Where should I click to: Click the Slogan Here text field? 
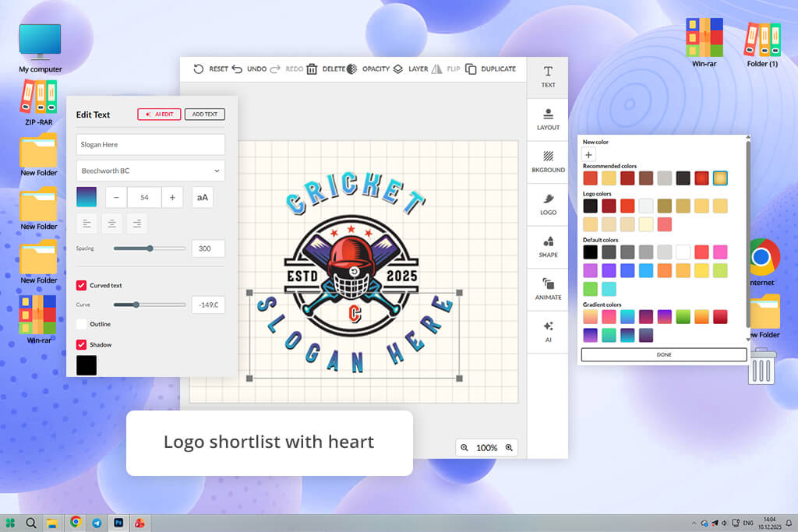click(x=150, y=144)
